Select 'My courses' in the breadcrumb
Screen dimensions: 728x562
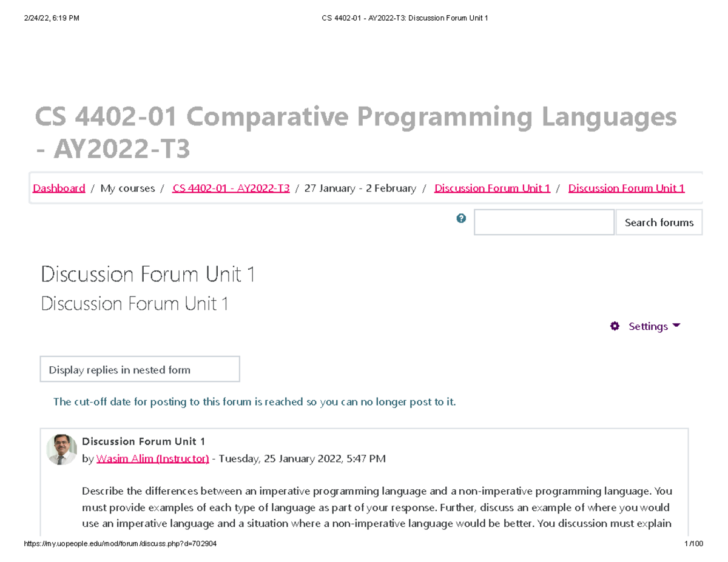click(x=127, y=188)
